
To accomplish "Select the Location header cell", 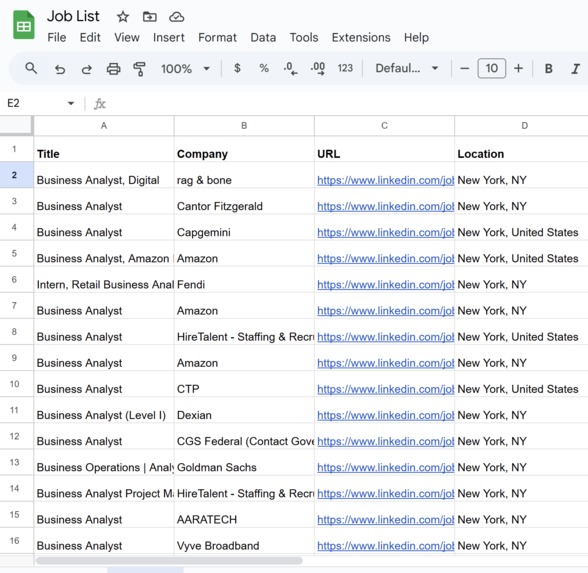I will click(x=521, y=149).
